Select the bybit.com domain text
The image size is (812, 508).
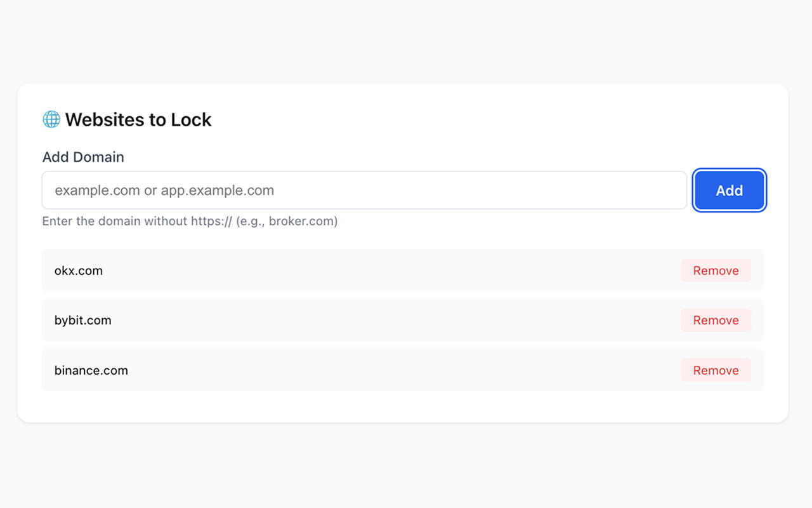[83, 320]
